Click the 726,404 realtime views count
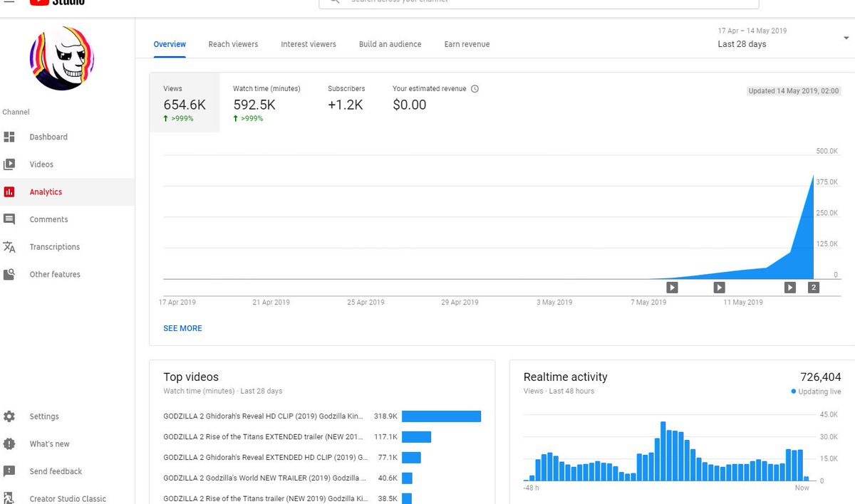The image size is (855, 504). point(820,377)
